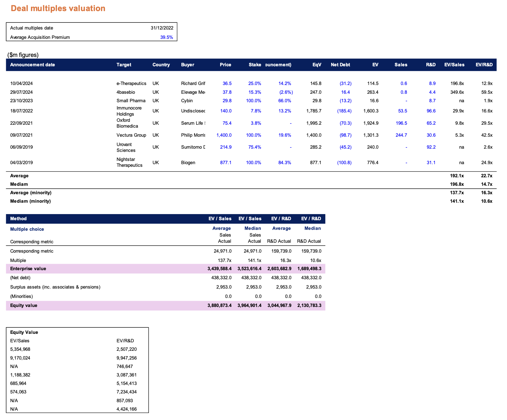The width and height of the screenshot is (507, 420).
Task: Click Immunocore Holdings' 7.8% stake value
Action: pyautogui.click(x=256, y=111)
